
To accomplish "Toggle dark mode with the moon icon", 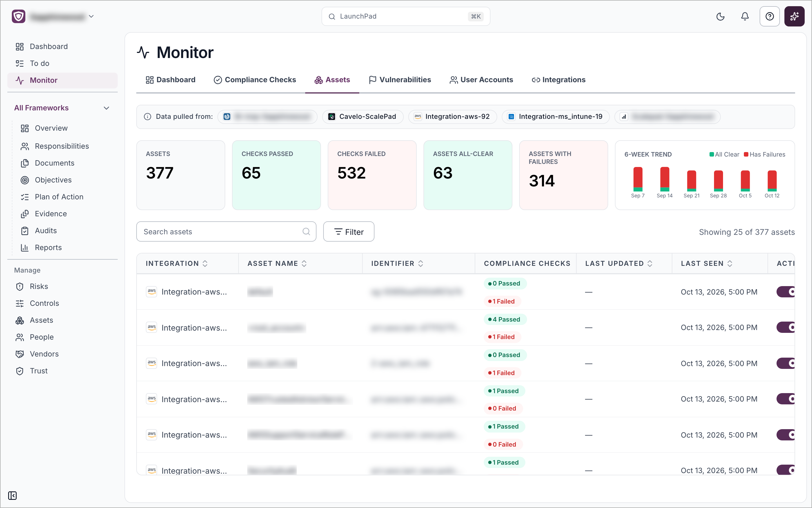I will click(x=720, y=16).
